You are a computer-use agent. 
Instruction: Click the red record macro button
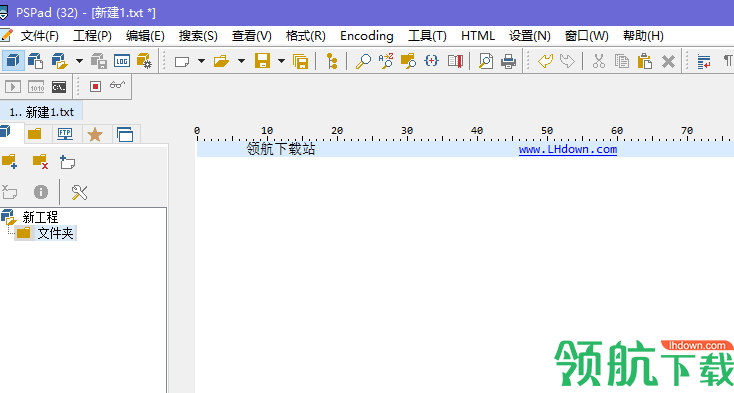tap(95, 87)
